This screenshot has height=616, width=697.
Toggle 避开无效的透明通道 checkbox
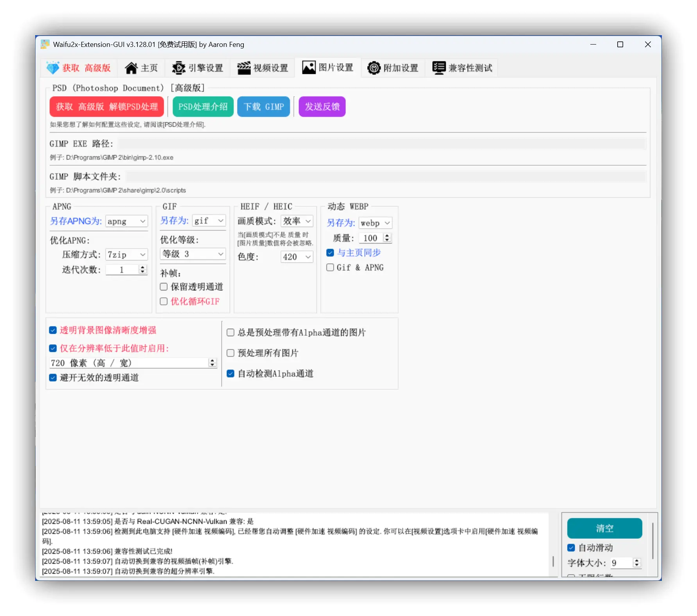pos(53,378)
